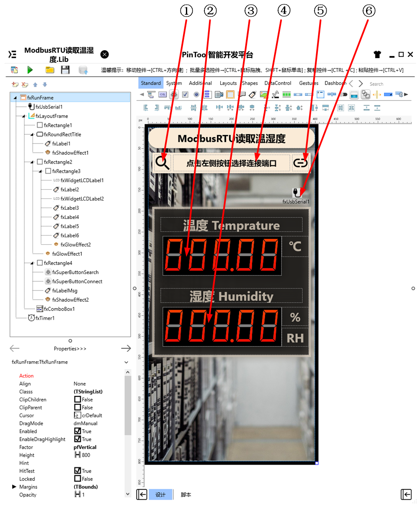This screenshot has width=420, height=506.
Task: Open the 脚本 script tab
Action: [x=186, y=495]
